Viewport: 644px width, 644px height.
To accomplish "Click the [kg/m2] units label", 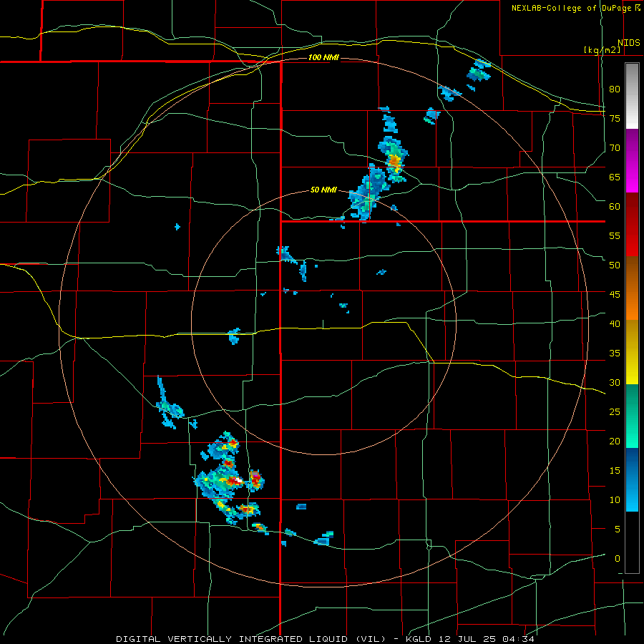I will coord(602,50).
